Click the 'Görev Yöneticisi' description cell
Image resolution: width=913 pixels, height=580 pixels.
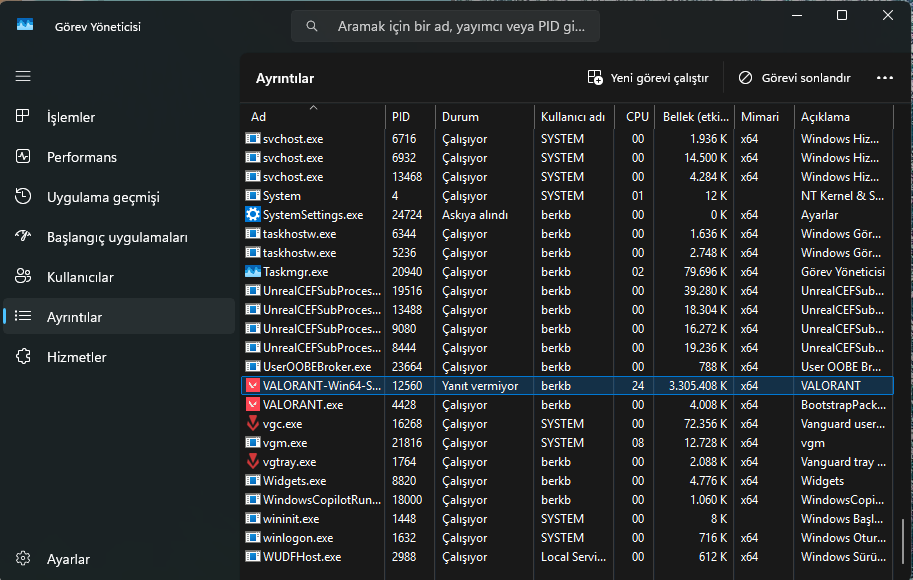coord(843,272)
